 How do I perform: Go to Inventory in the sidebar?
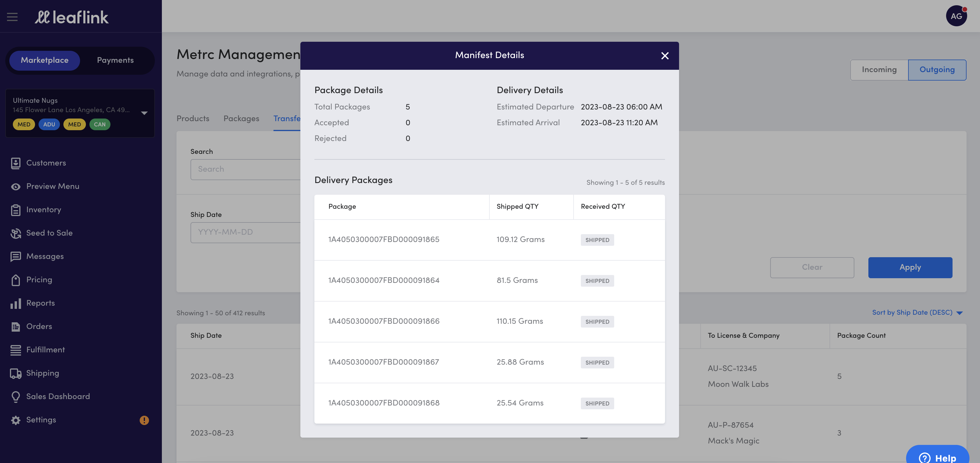pos(44,210)
